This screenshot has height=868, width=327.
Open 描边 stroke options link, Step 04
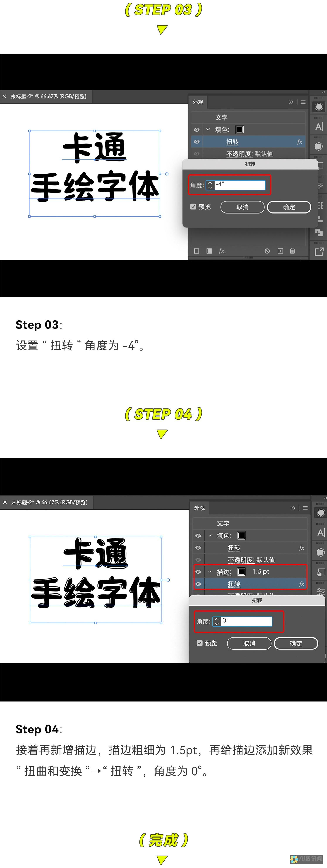[x=224, y=572]
